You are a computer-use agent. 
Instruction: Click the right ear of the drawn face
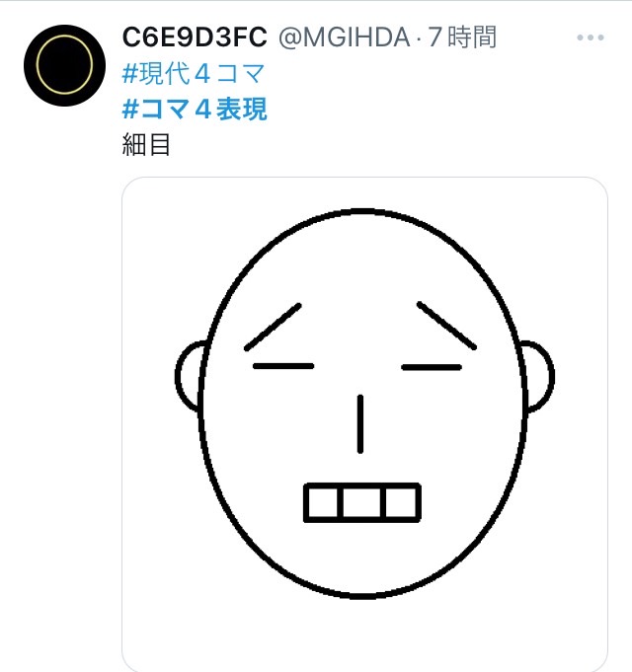pyautogui.click(x=538, y=376)
